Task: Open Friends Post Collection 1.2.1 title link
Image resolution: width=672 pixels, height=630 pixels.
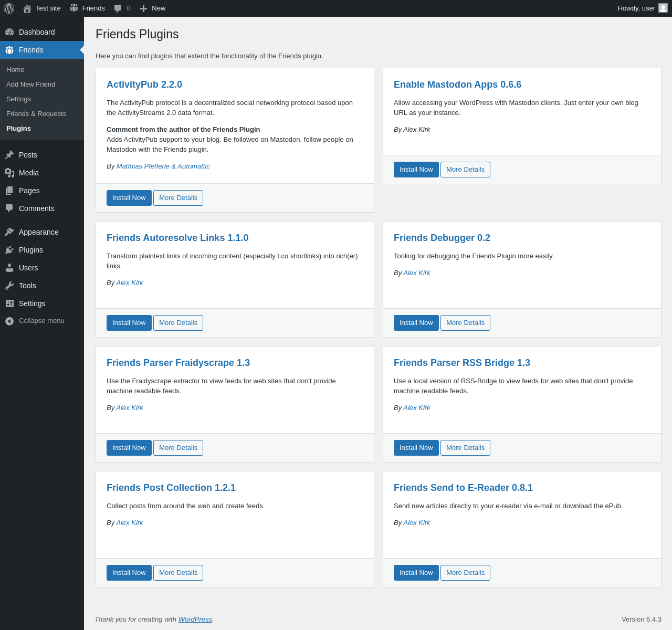Action: 171,488
